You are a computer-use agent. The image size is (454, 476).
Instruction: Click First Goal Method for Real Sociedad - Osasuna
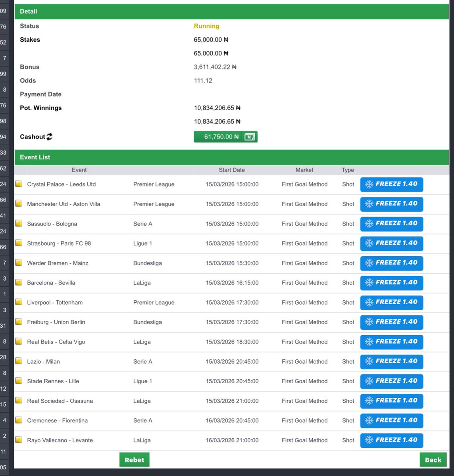[305, 401]
